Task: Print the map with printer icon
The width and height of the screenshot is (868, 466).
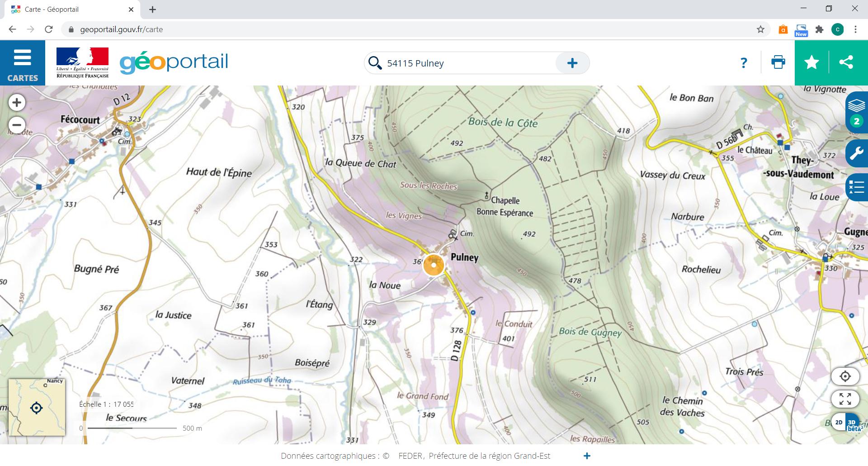Action: click(x=778, y=62)
